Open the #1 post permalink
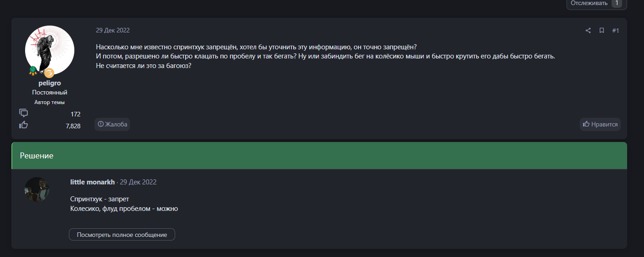This screenshot has height=257, width=644. 615,31
